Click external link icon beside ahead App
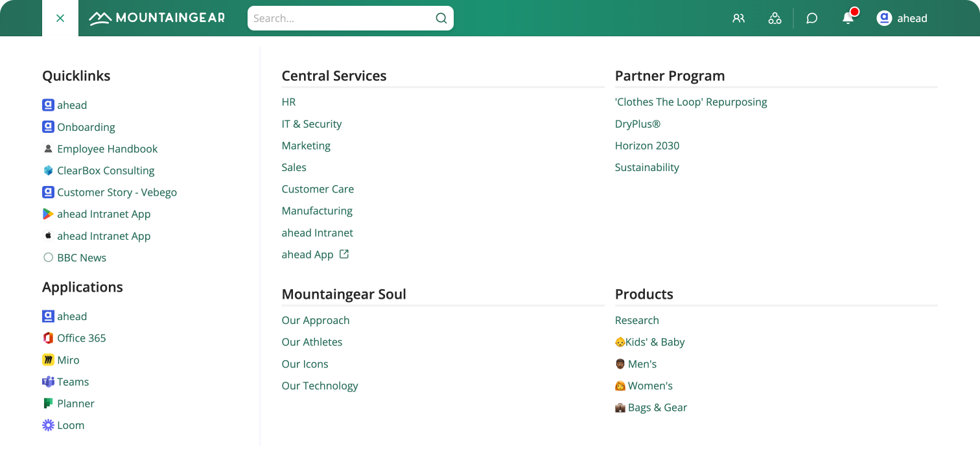The image size is (980, 475). pyautogui.click(x=344, y=254)
